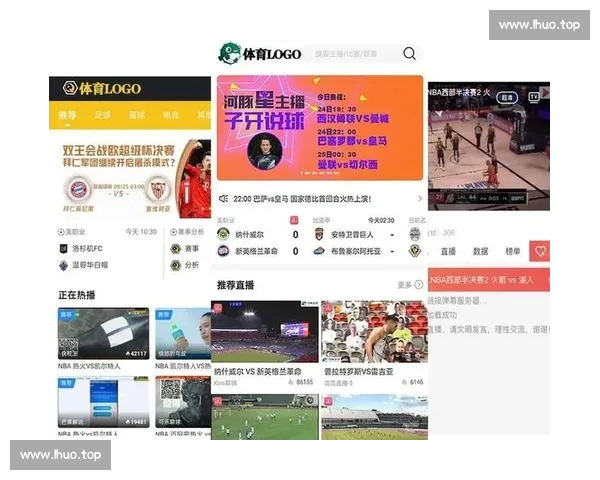
Task: Click the NBA西部半决赛2 火箭 vs 湖人 red banner
Action: click(x=489, y=280)
